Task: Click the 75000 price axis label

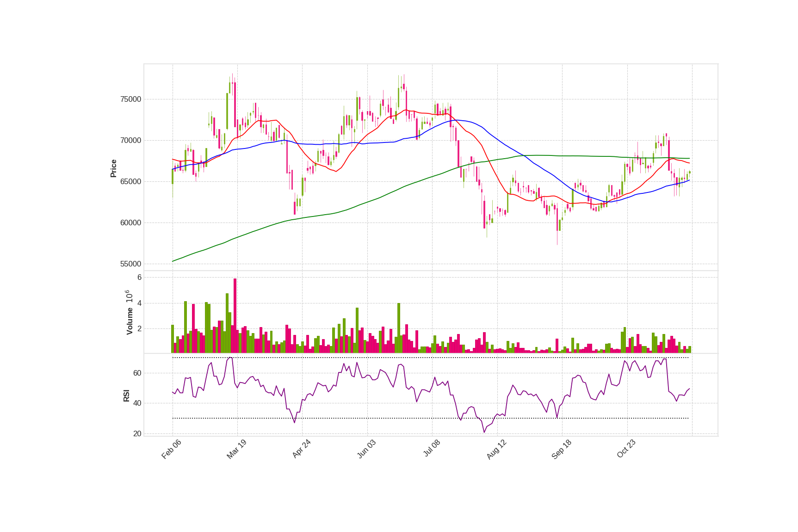Action: pos(130,99)
